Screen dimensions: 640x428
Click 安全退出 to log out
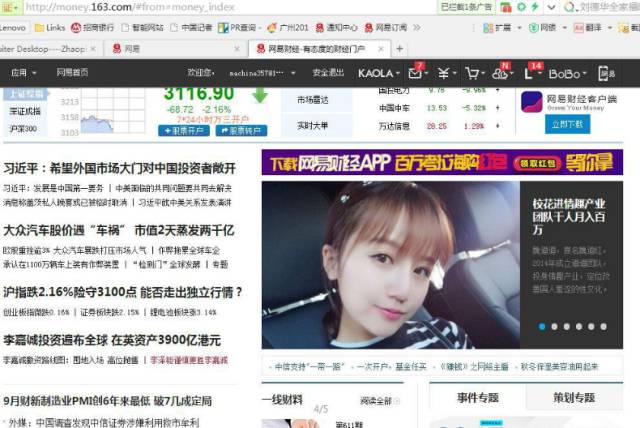[328, 73]
